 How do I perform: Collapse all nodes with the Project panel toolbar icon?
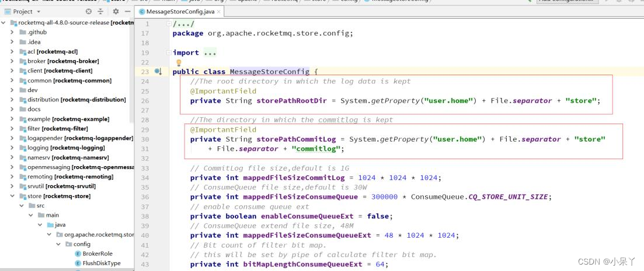tap(100, 12)
